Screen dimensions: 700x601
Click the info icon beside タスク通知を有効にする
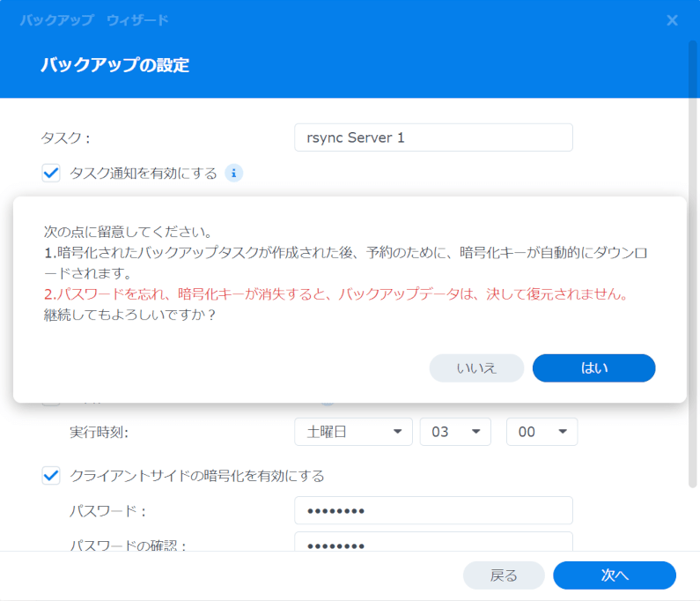point(233,173)
